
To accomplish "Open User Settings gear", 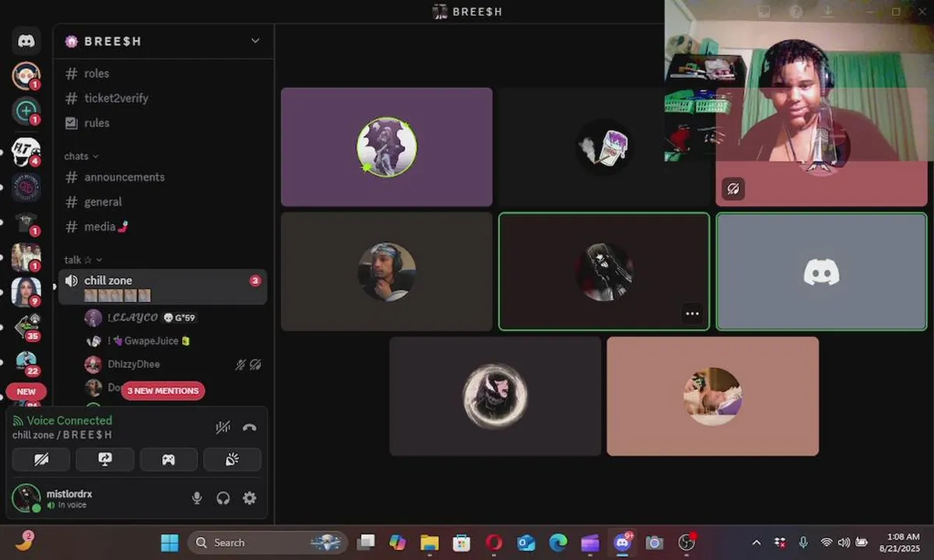I will [249, 499].
